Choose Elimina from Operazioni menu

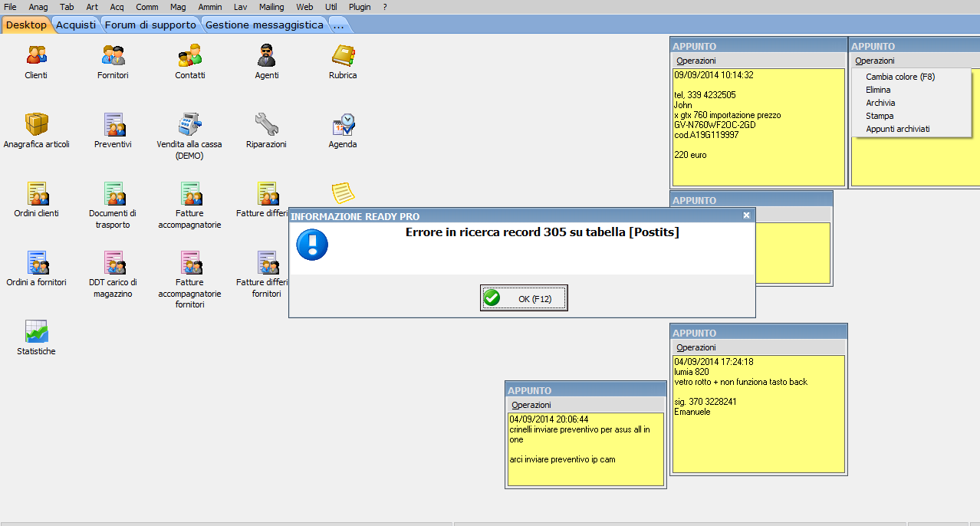coord(878,90)
